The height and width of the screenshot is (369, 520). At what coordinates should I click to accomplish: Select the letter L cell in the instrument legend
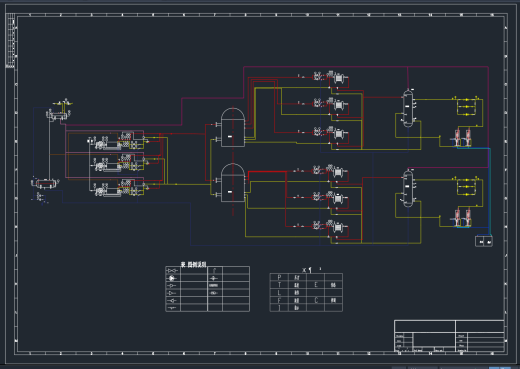point(279,293)
